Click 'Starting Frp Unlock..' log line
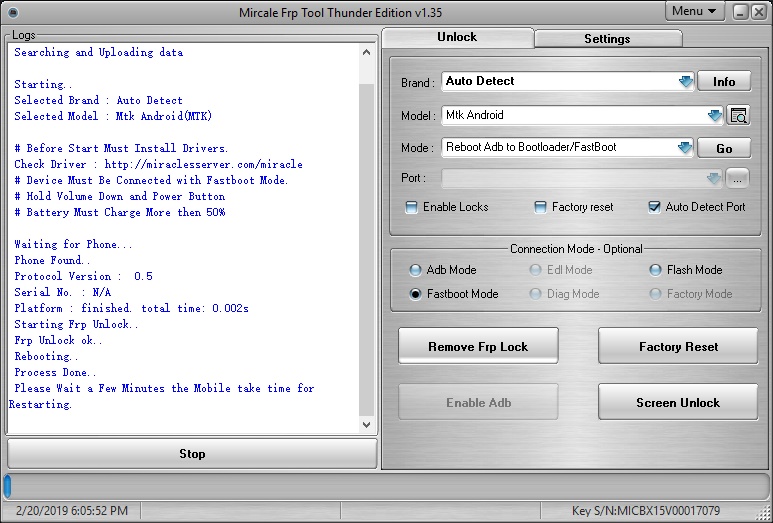773x523 pixels. pos(76,324)
